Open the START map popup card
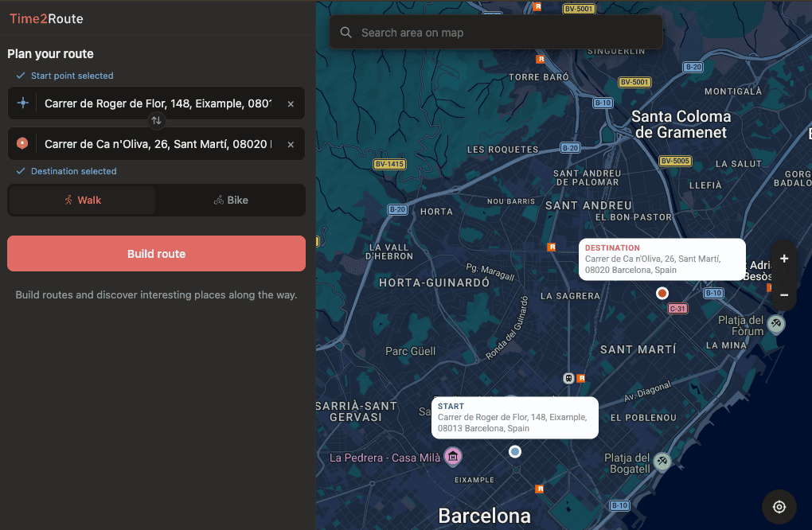The height and width of the screenshot is (530, 812). point(515,418)
